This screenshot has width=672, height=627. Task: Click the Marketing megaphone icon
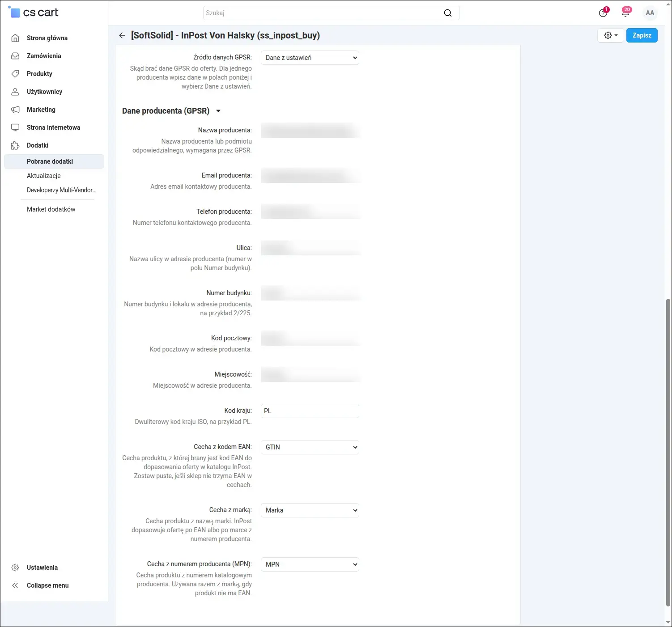(x=15, y=110)
